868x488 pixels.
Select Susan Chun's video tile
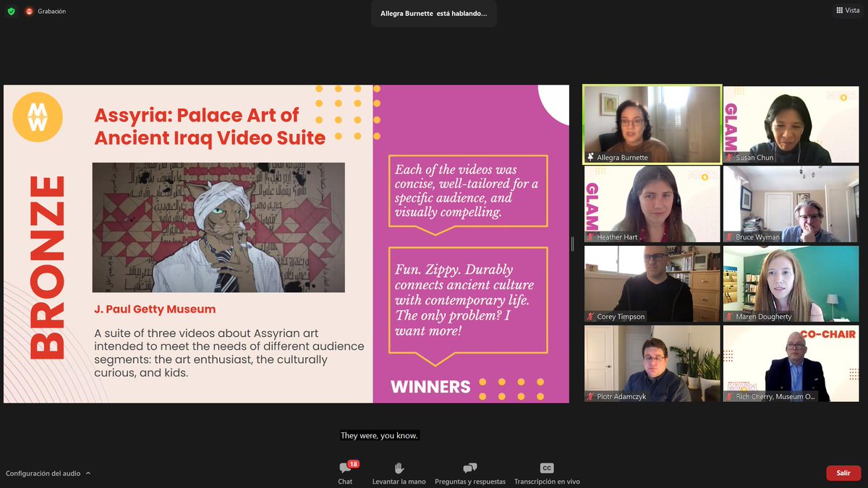click(791, 124)
